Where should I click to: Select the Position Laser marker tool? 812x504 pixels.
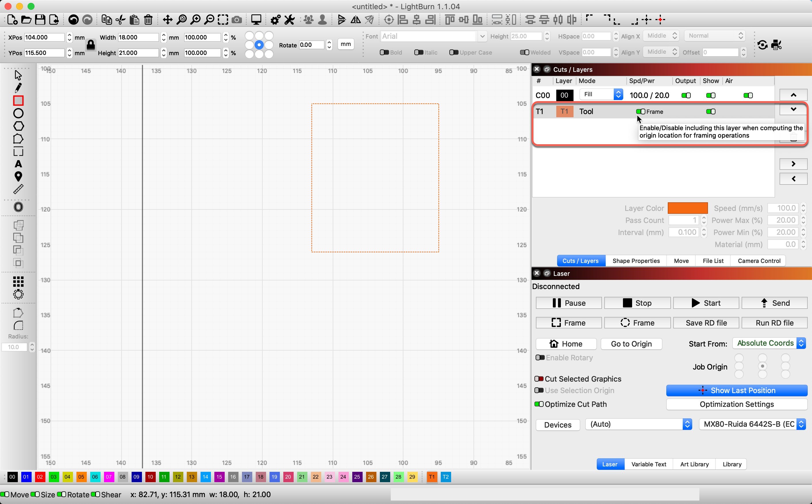coord(18,176)
